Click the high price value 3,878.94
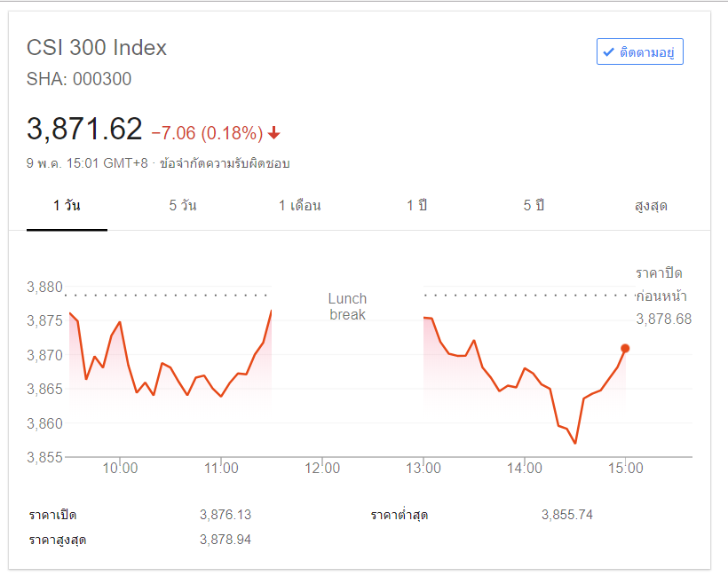 226,539
